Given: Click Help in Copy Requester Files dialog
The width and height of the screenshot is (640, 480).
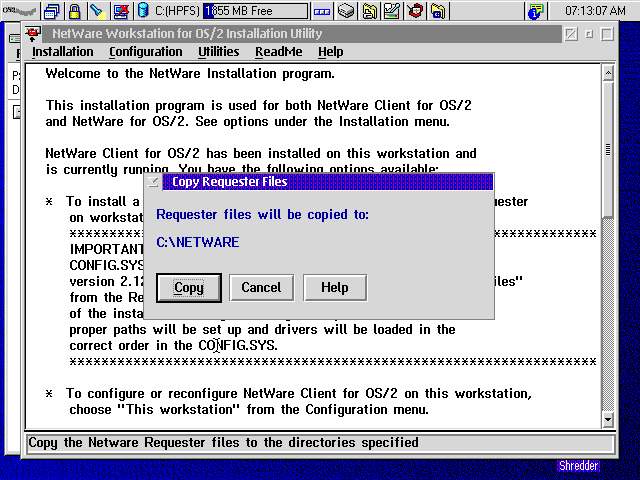Looking at the screenshot, I should [335, 288].
